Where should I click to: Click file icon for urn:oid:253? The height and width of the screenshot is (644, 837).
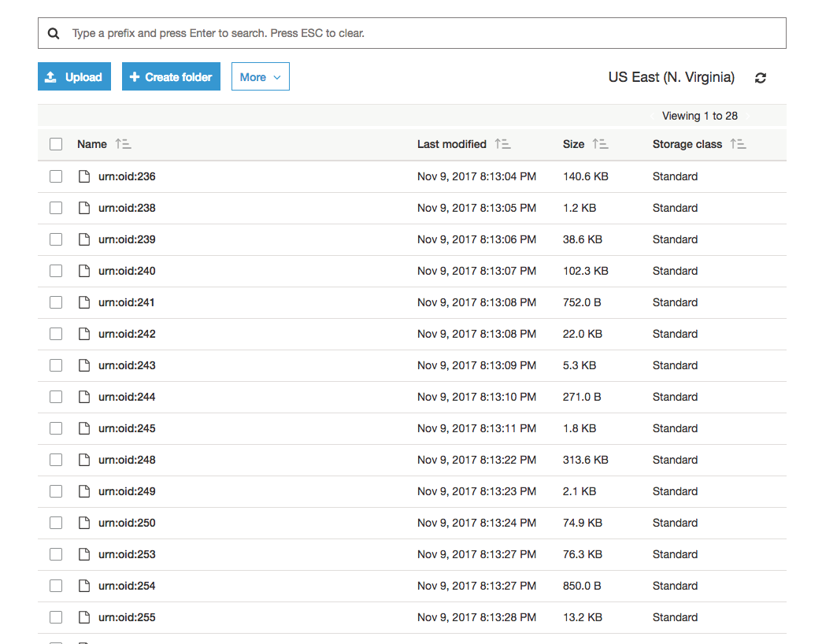(83, 554)
